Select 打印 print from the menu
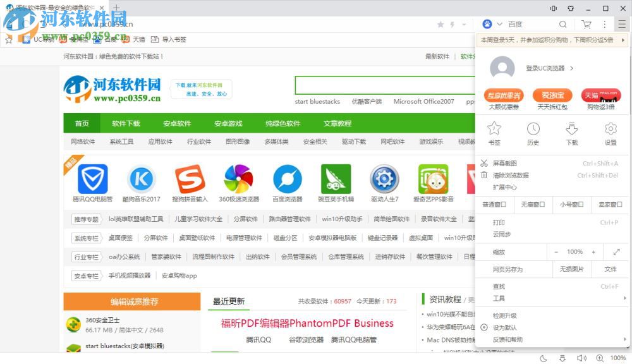The image size is (632, 364). (499, 222)
